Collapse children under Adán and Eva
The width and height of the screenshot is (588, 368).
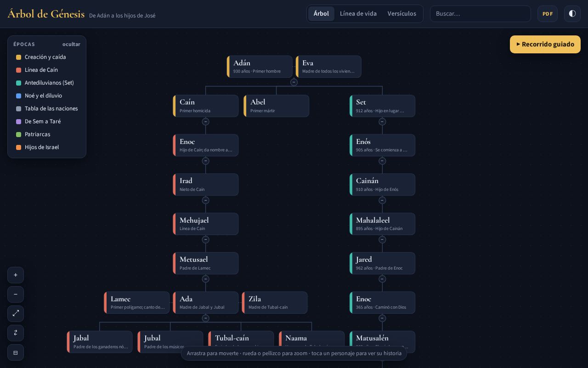pos(294,82)
